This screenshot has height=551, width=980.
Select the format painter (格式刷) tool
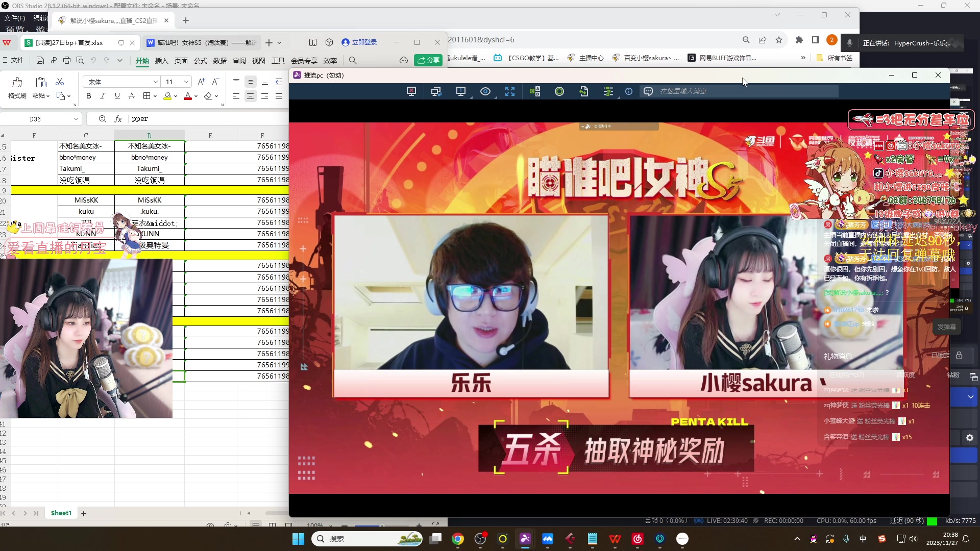pyautogui.click(x=17, y=87)
